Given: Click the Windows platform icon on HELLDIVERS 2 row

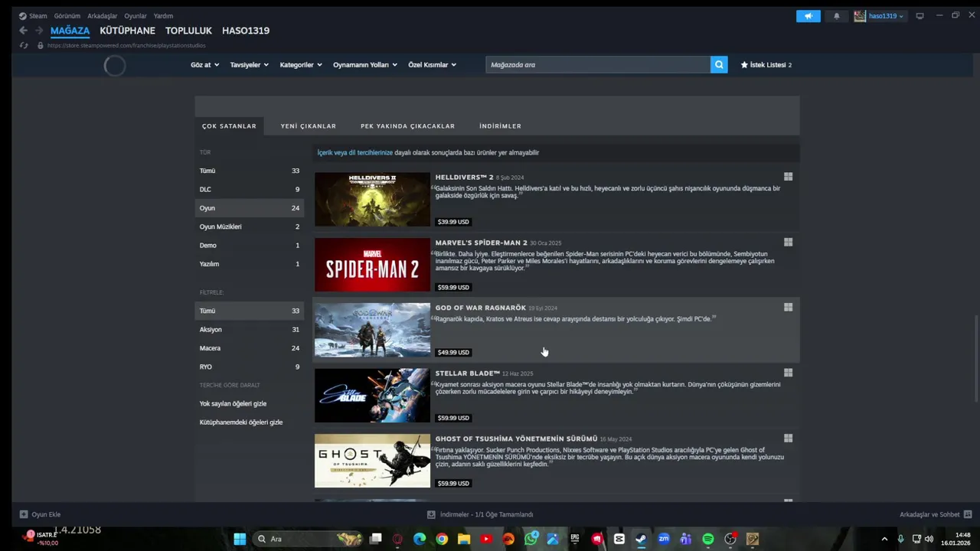Looking at the screenshot, I should pyautogui.click(x=788, y=177).
